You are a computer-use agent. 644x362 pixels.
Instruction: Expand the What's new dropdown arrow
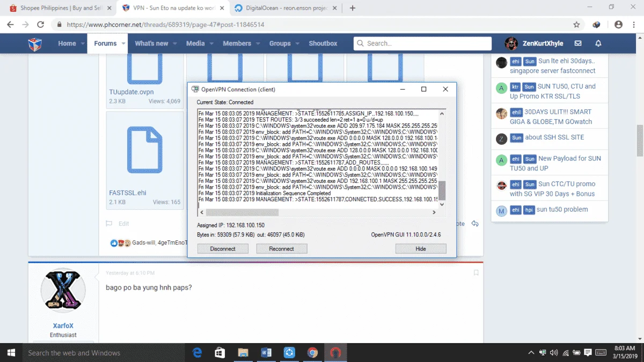[x=175, y=43]
